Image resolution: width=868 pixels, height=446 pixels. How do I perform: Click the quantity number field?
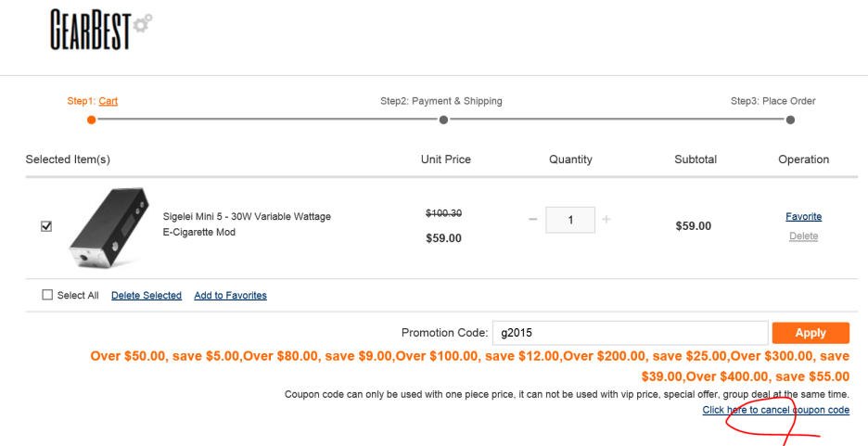(x=570, y=220)
